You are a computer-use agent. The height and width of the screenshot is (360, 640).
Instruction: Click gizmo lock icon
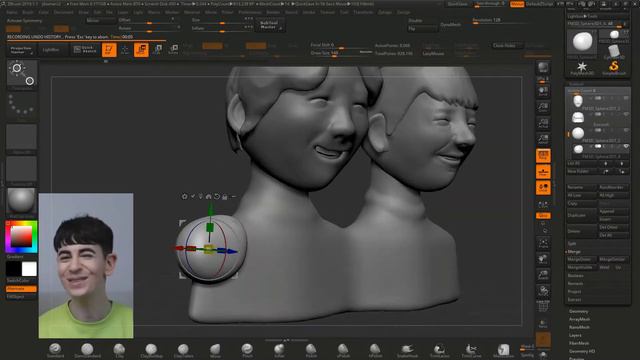[x=225, y=197]
